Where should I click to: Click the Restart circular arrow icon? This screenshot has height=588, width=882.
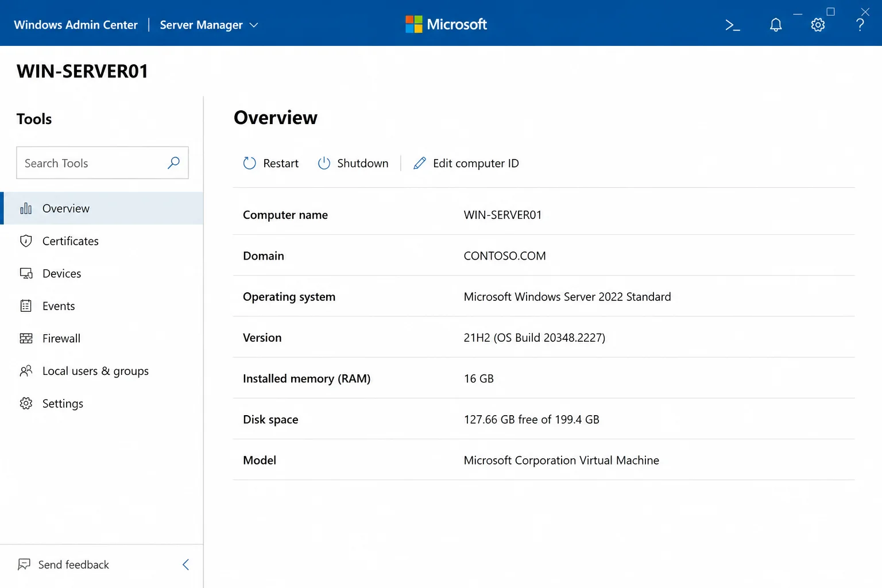(x=249, y=164)
